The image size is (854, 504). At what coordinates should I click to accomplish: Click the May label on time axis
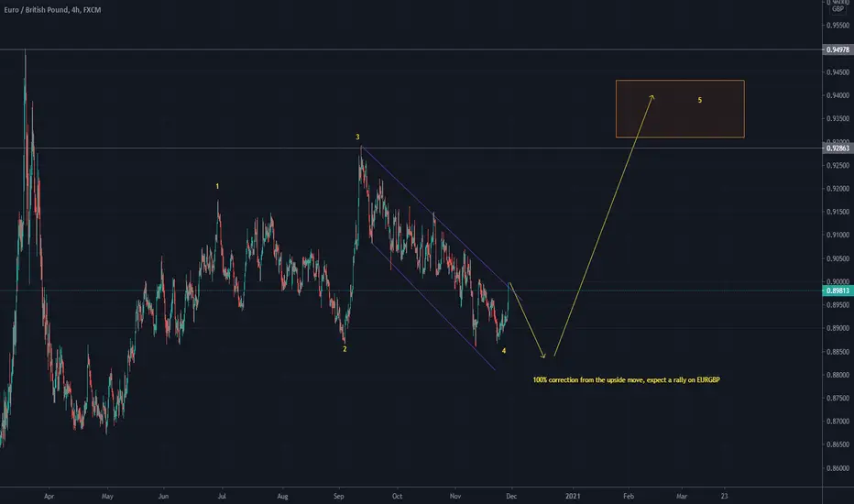point(107,497)
